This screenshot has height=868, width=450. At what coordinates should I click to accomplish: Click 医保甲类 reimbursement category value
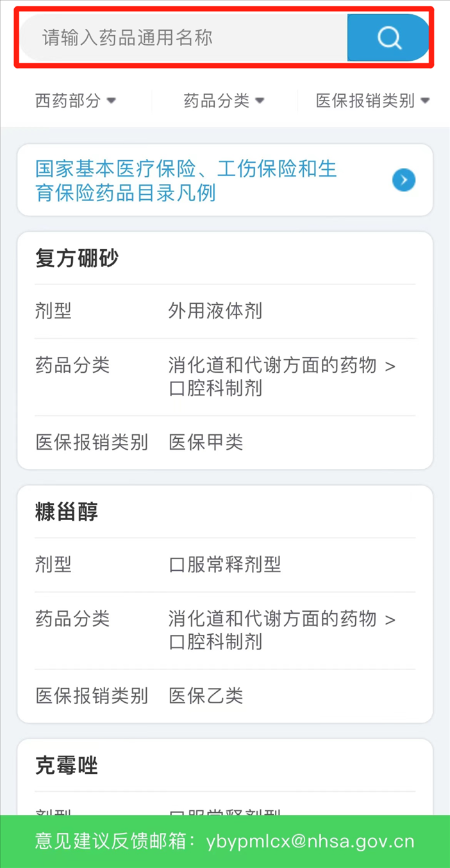click(206, 442)
